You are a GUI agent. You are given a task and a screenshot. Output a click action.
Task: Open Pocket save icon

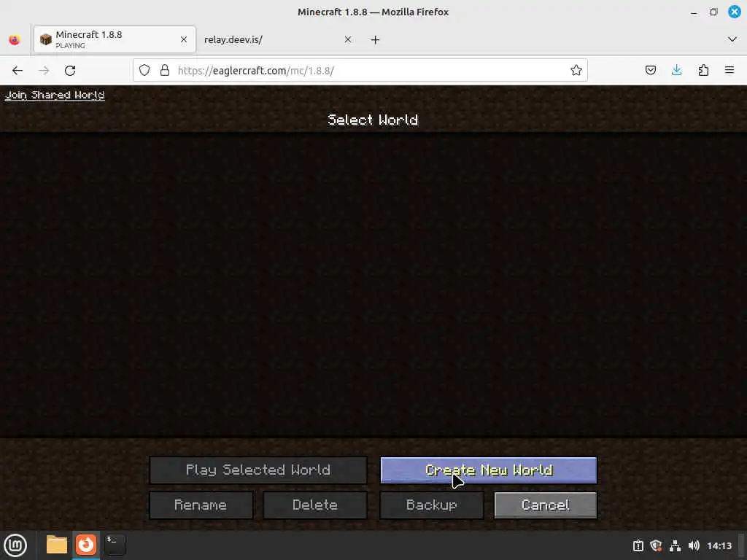pos(651,71)
